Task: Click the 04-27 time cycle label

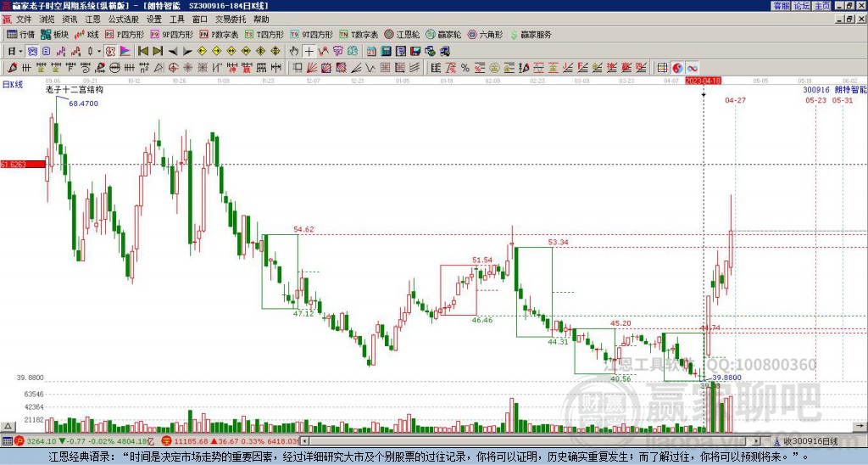Action: pyautogui.click(x=736, y=100)
